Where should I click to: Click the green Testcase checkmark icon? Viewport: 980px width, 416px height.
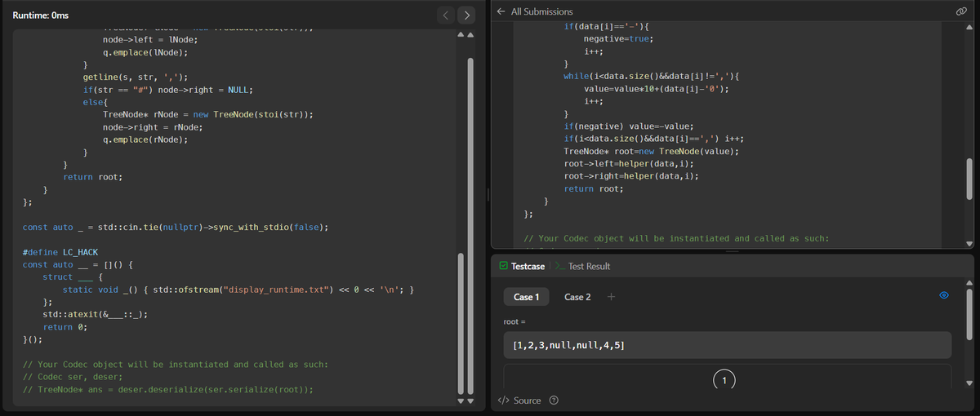click(x=503, y=266)
